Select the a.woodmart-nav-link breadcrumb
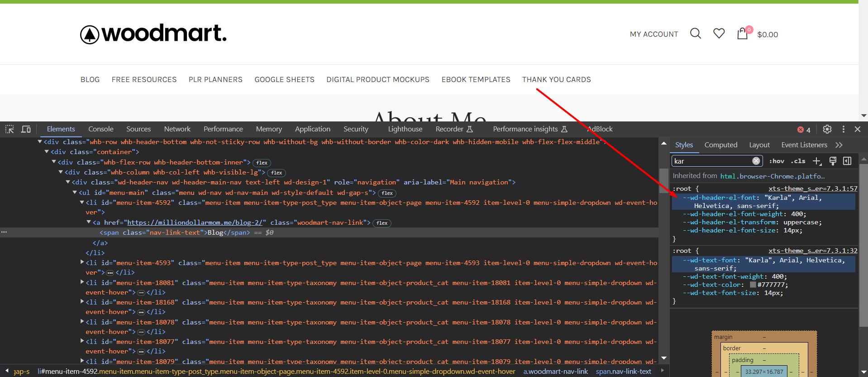The image size is (868, 377). tap(556, 372)
